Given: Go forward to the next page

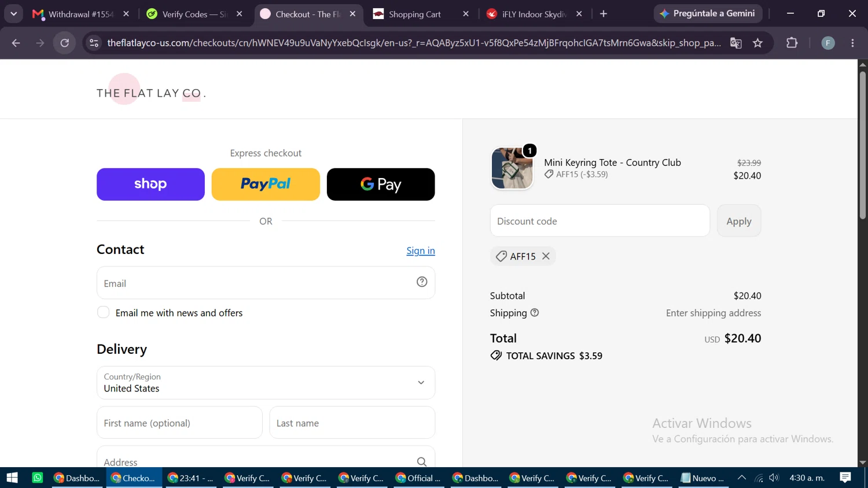Looking at the screenshot, I should pos(40,43).
